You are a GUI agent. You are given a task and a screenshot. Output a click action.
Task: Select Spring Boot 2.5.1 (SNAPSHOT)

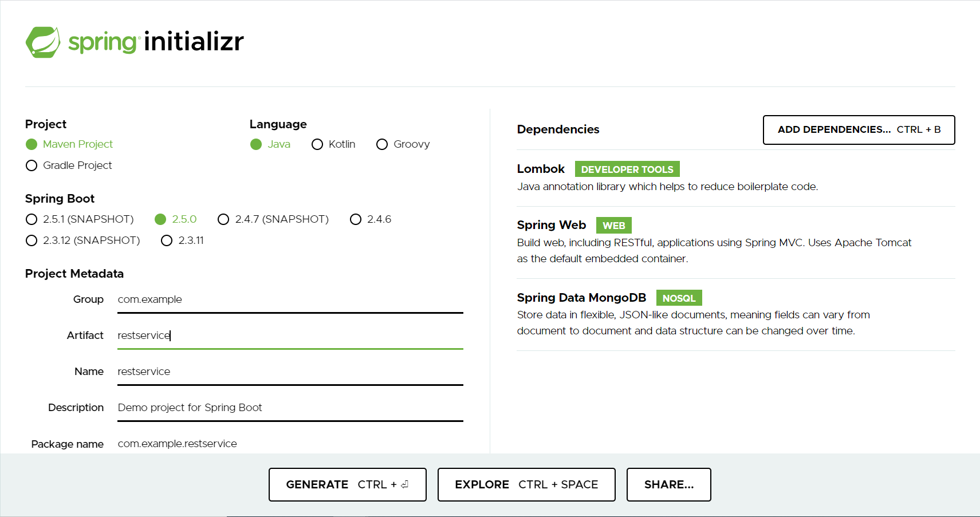click(x=32, y=219)
